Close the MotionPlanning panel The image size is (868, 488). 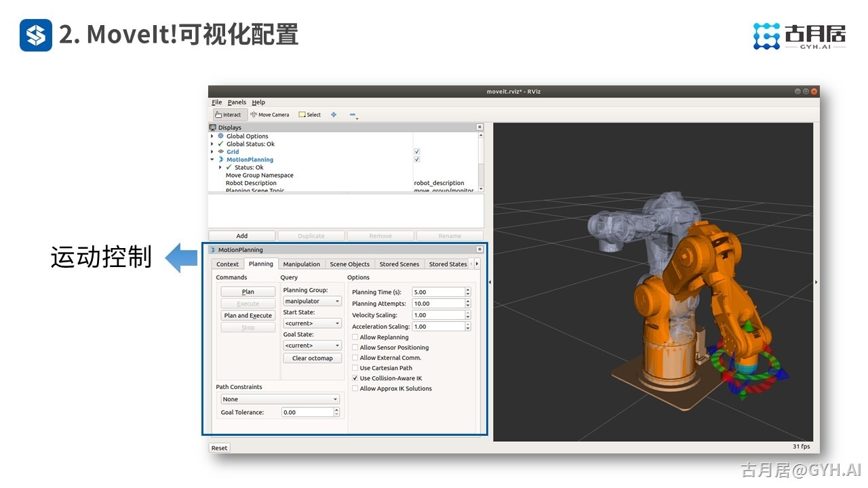pyautogui.click(x=479, y=249)
